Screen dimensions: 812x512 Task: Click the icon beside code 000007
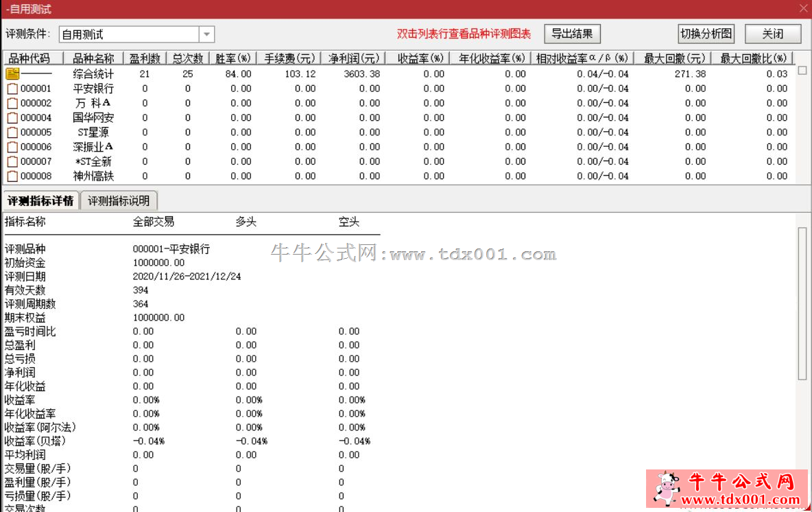click(12, 161)
